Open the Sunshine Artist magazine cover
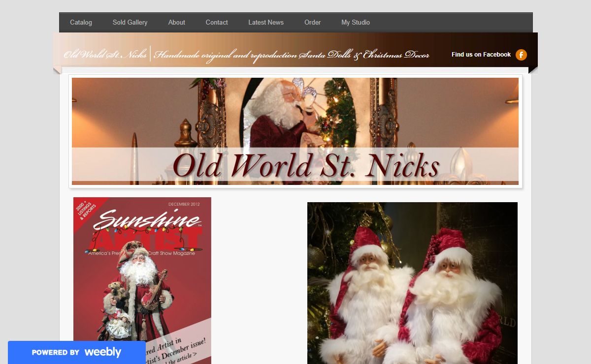The height and width of the screenshot is (364, 591). (x=142, y=280)
